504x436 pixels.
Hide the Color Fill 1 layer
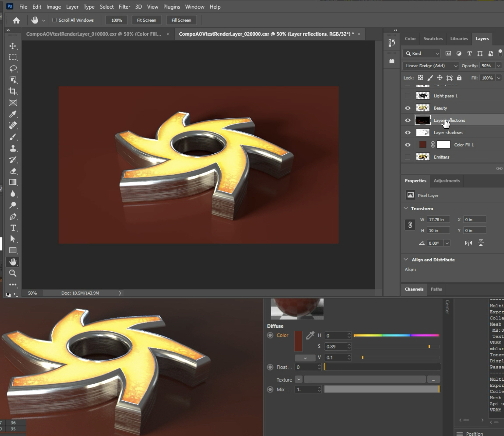pos(408,145)
